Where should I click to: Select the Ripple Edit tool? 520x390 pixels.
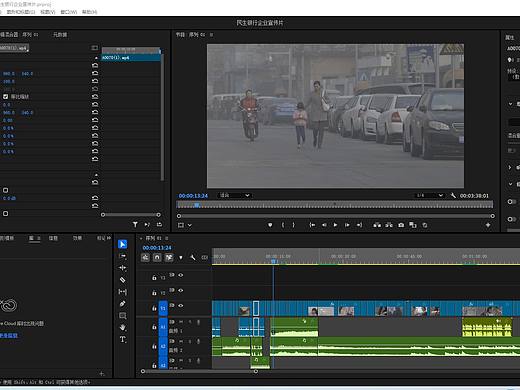pos(122,268)
